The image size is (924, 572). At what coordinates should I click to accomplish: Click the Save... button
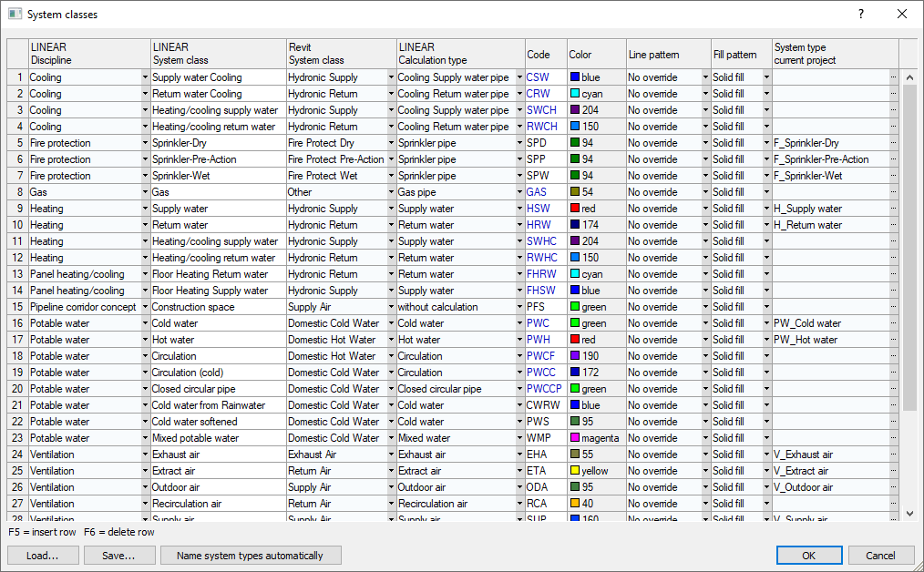119,556
